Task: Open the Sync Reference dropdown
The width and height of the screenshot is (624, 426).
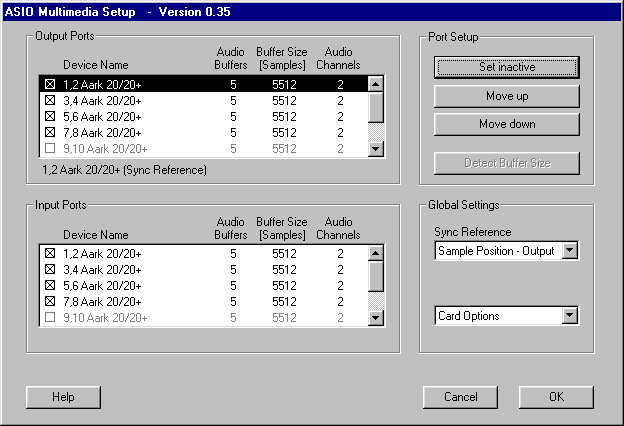Action: click(570, 251)
